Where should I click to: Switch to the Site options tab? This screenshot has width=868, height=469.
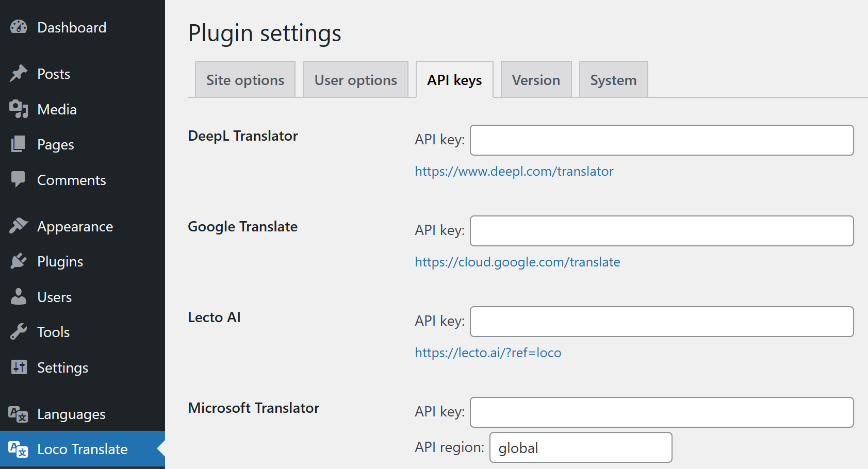245,79
